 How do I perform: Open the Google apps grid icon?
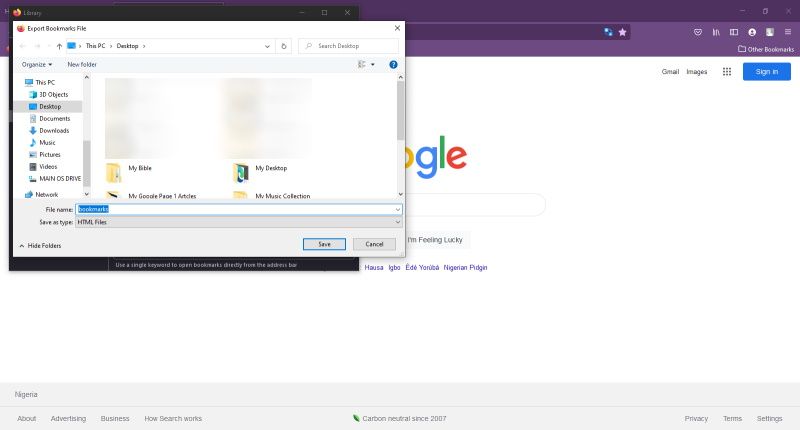[727, 72]
